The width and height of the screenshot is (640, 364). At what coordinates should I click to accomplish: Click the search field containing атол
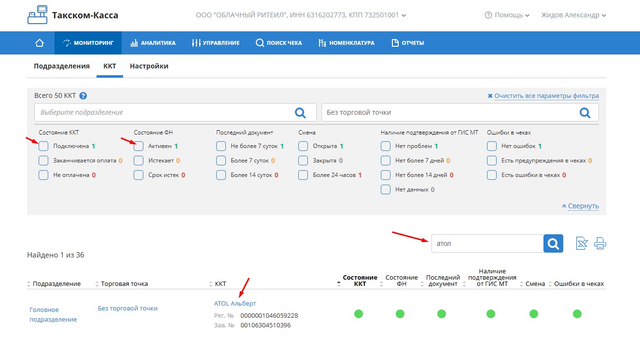[487, 243]
